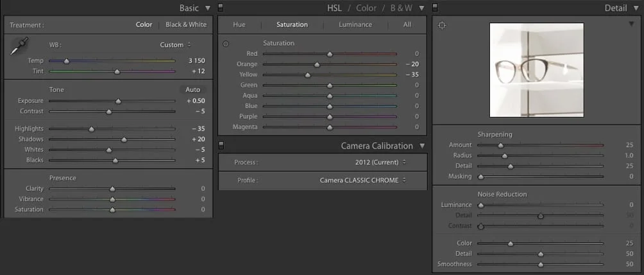Click the Temp value 3 150

click(197, 60)
